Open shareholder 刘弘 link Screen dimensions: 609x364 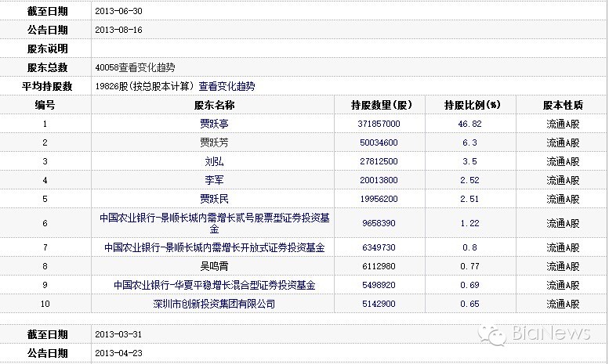coord(214,161)
